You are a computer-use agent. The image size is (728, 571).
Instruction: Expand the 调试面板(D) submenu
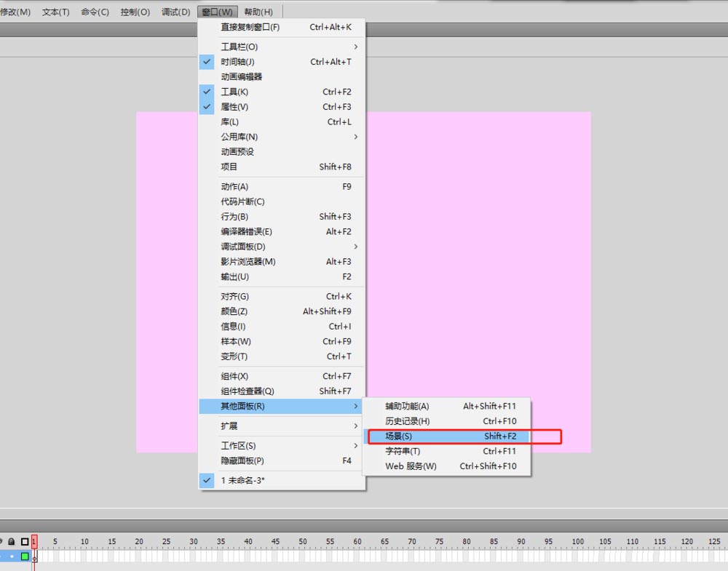tap(282, 247)
